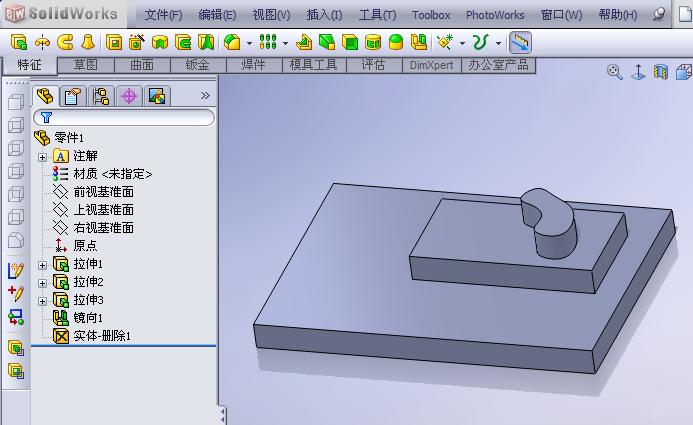This screenshot has height=425, width=693.
Task: Open the FeatureManager design tree tab
Action: pyautogui.click(x=45, y=95)
